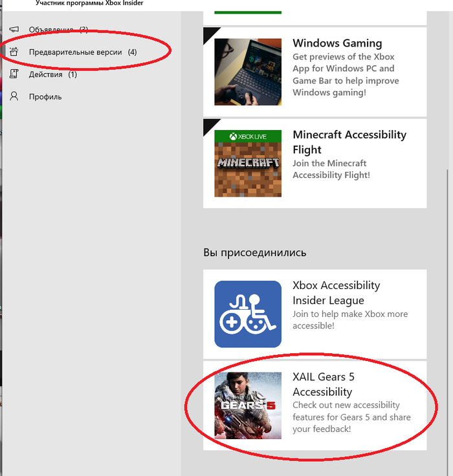Click 'Join to help make Xbox more accessible!' text
453x476 pixels.
350,319
